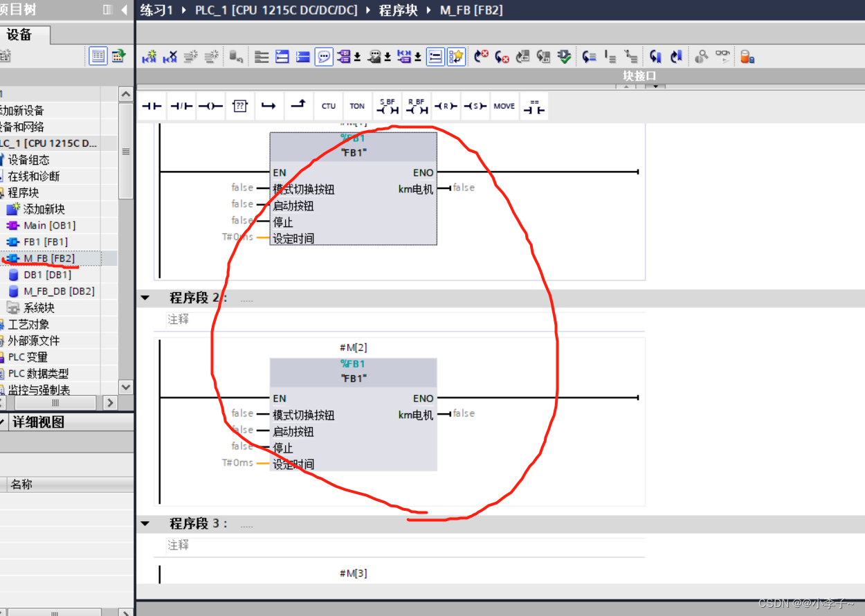
Task: Click the #M[2] instance label
Action: click(354, 347)
